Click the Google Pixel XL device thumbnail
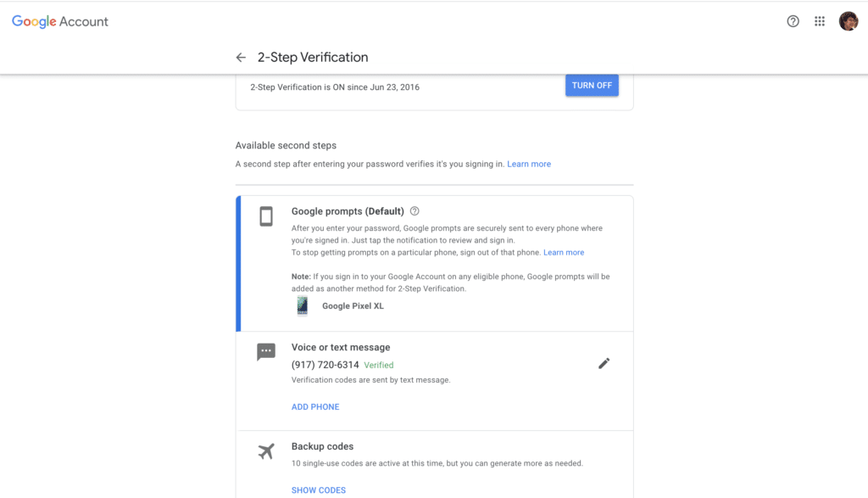868x498 pixels. (x=303, y=305)
